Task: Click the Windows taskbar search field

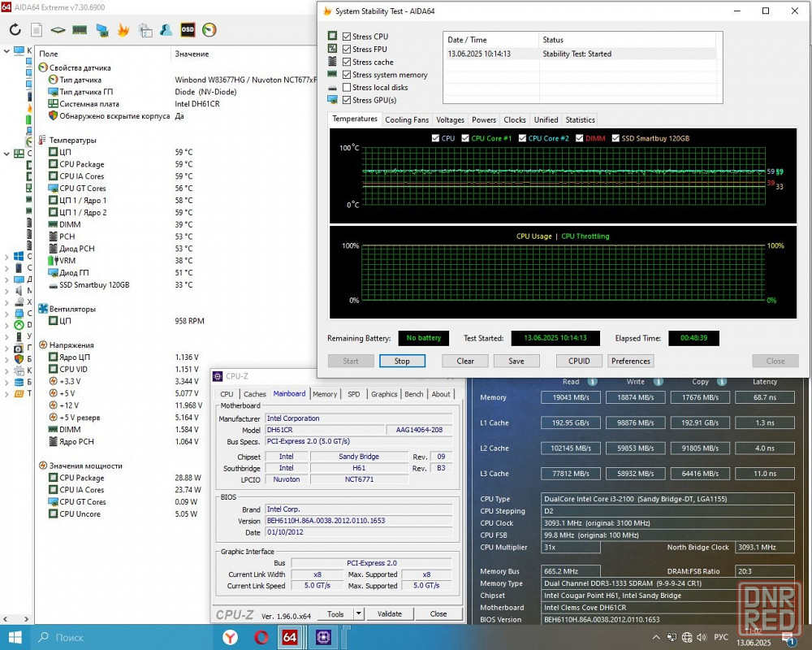Action: [124, 637]
